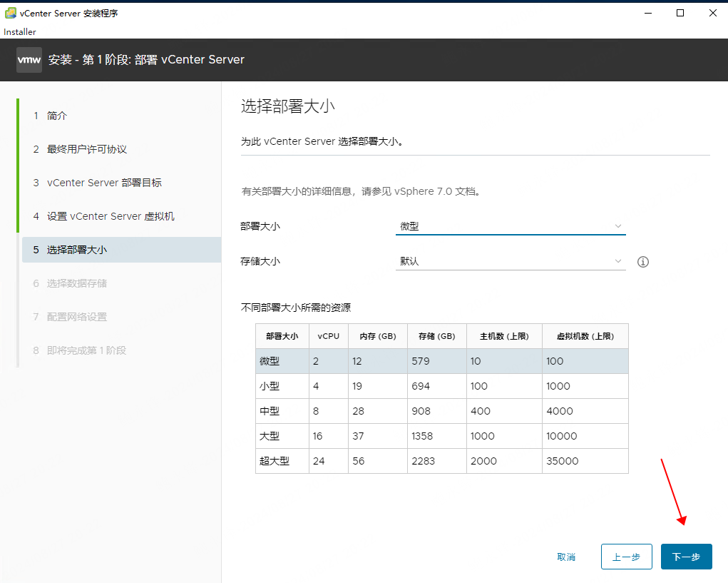728x583 pixels.
Task: Click storage value 579 in 微型 row
Action: click(421, 361)
